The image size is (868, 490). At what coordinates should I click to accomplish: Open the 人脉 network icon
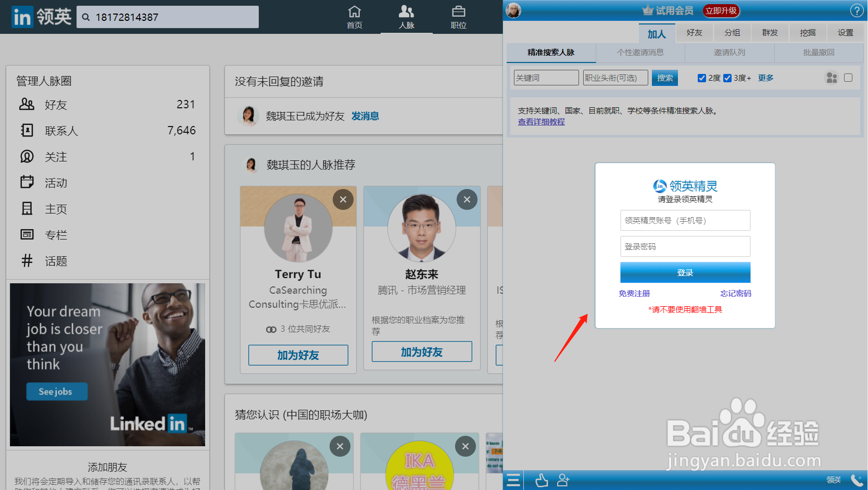(407, 11)
